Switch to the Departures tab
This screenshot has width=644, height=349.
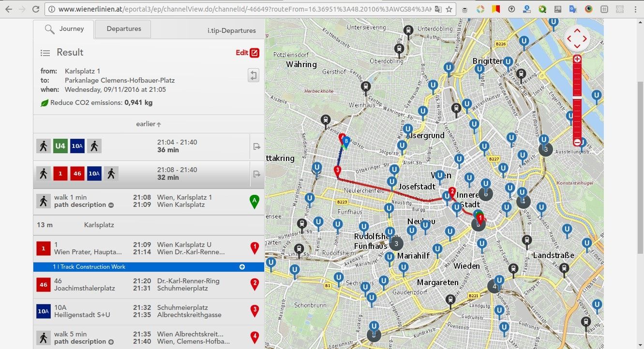coord(123,29)
